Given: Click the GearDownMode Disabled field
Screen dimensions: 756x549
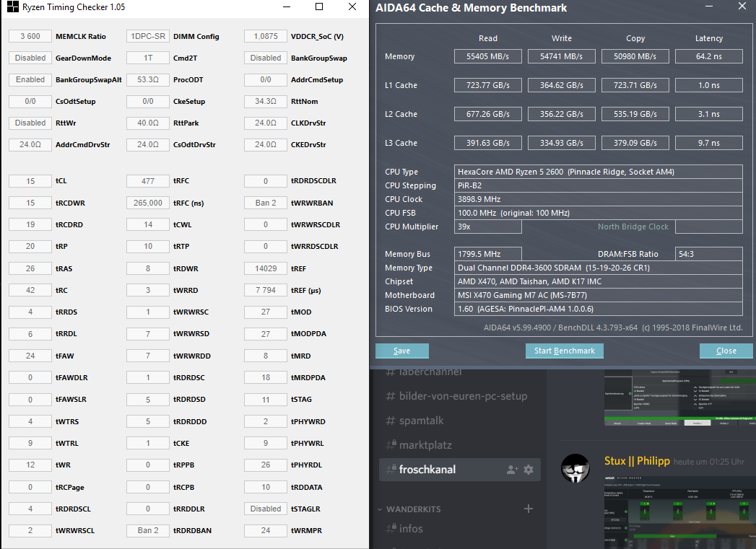Looking at the screenshot, I should (30, 58).
